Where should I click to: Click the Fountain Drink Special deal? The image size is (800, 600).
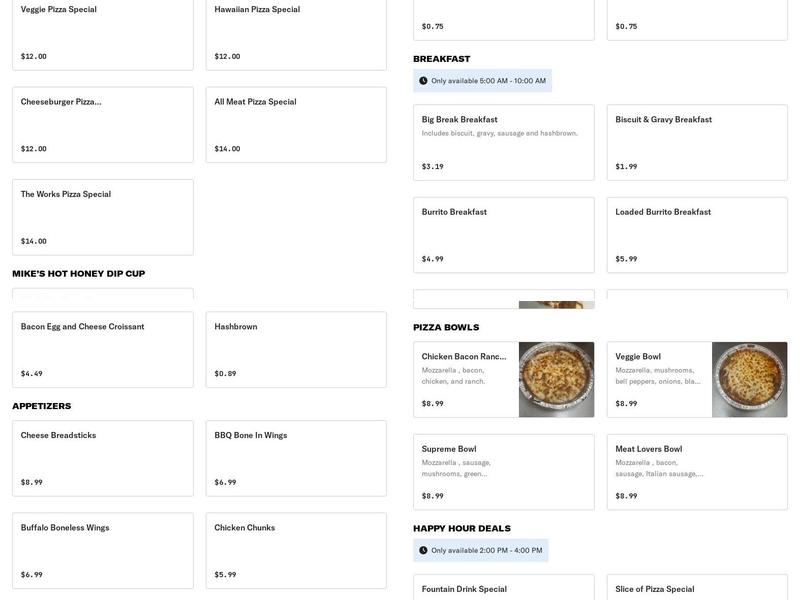[503, 588]
